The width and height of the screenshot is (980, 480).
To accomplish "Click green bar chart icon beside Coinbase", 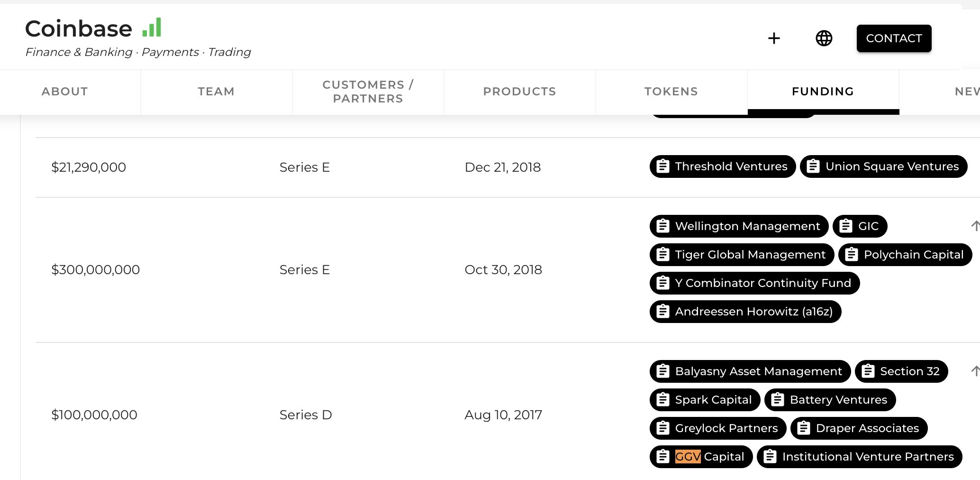I will [152, 28].
